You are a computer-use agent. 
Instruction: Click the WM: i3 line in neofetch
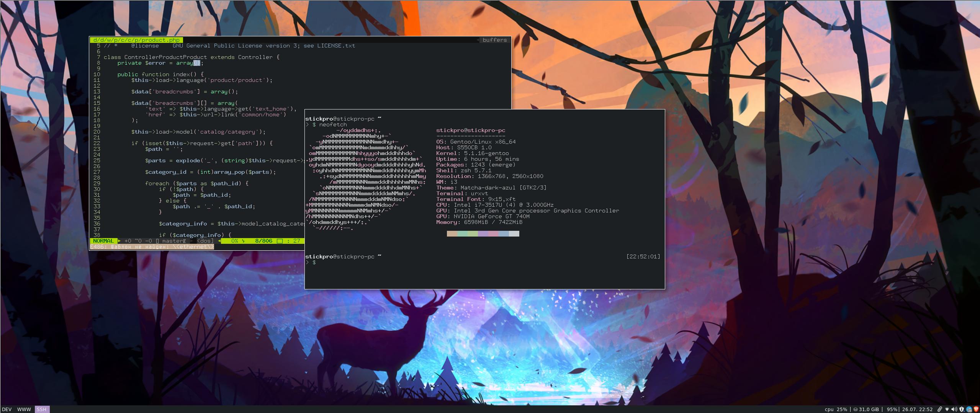447,182
